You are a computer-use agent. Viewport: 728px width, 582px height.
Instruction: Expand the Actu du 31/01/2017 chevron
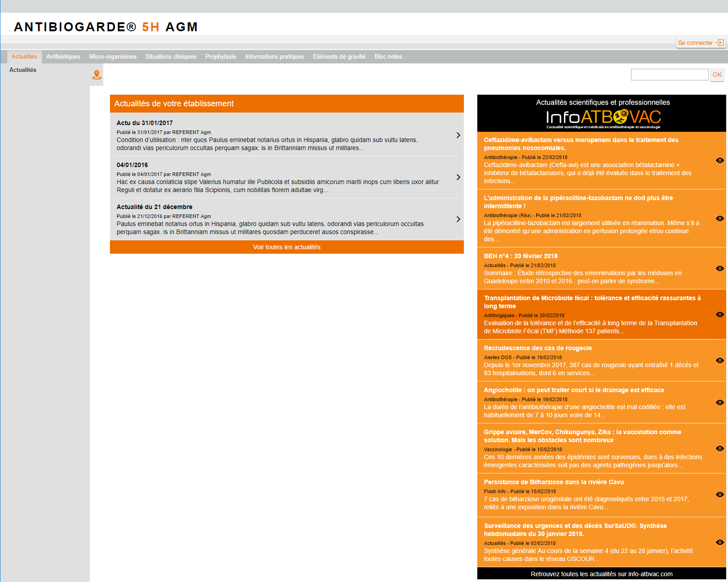coord(458,135)
